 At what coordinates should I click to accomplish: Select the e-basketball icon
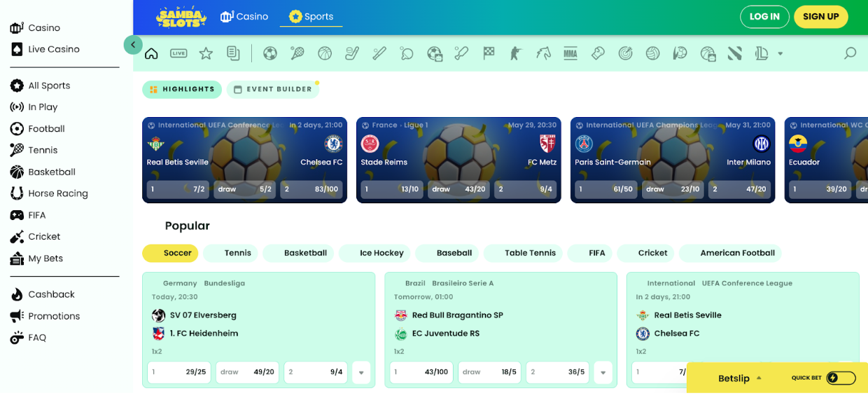(x=708, y=53)
